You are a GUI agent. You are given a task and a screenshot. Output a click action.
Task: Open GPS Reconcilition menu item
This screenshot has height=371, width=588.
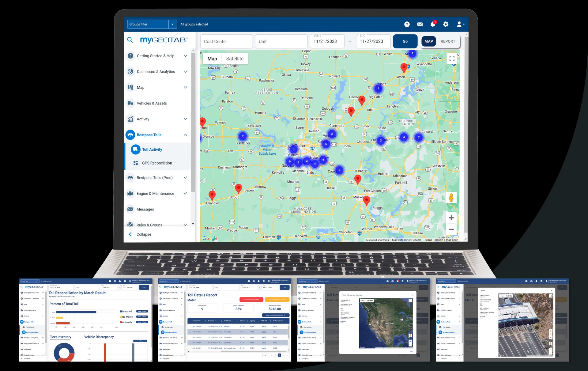[157, 163]
